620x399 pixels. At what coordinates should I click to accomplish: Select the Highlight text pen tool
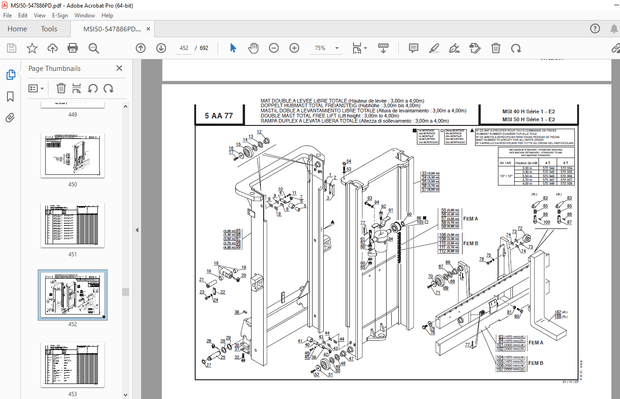(x=434, y=48)
